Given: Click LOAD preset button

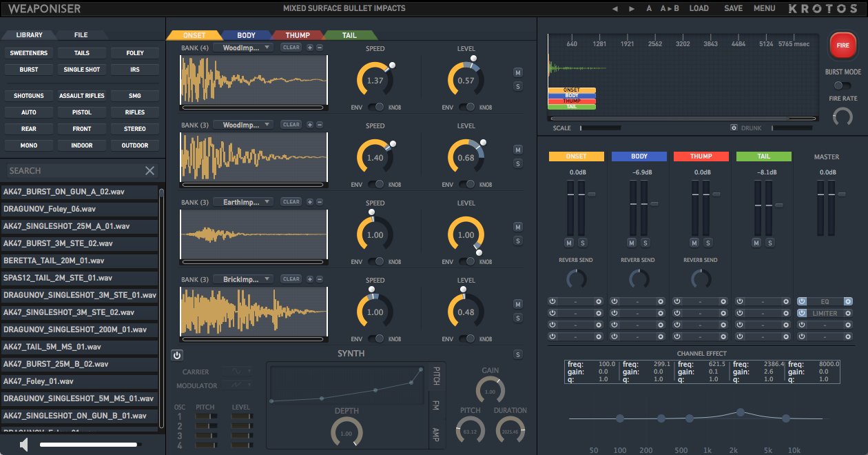Looking at the screenshot, I should pyautogui.click(x=699, y=9).
